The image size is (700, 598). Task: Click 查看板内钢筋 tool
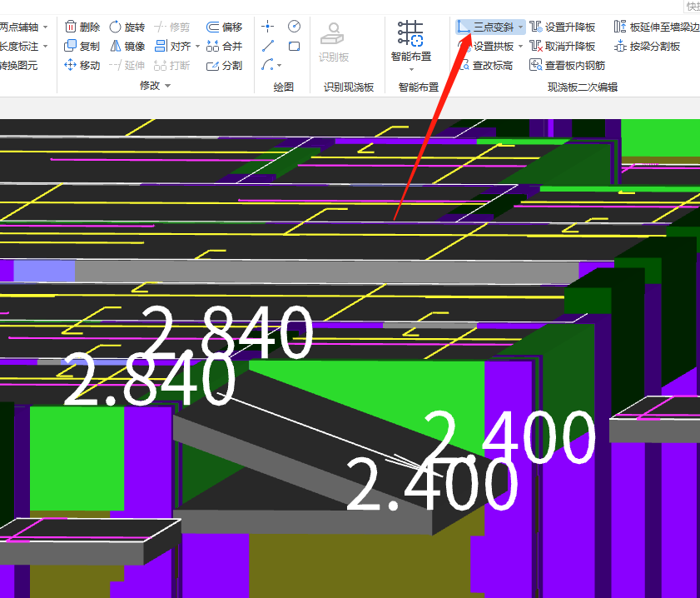tap(567, 65)
